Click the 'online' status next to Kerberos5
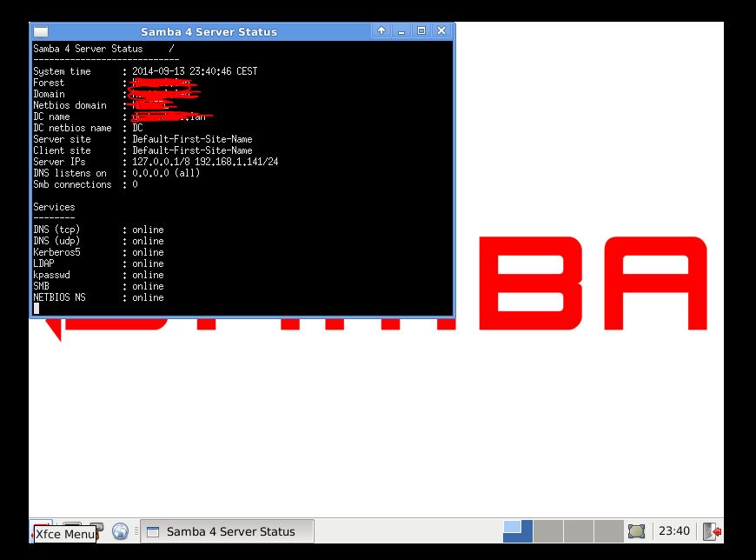 coord(148,252)
